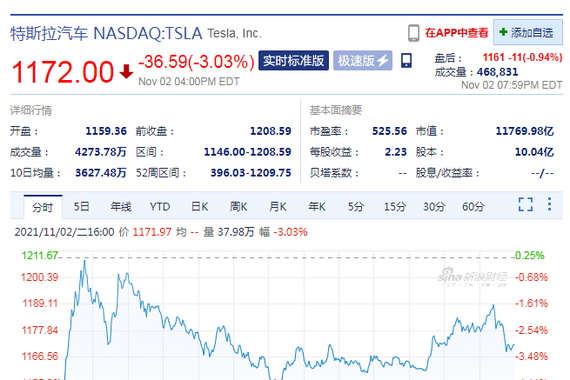Click the intraday peak on the price chart

tap(85, 261)
